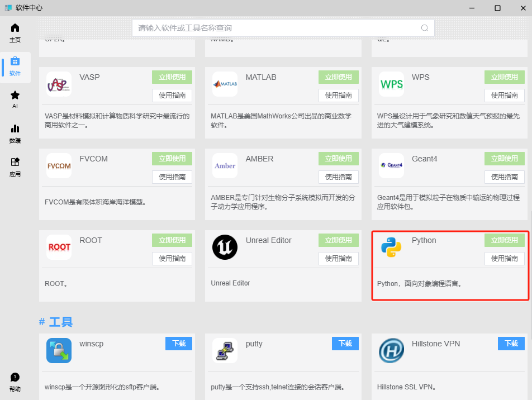Open the FVCOM 使用指南 guide
The image size is (532, 400).
pyautogui.click(x=172, y=177)
